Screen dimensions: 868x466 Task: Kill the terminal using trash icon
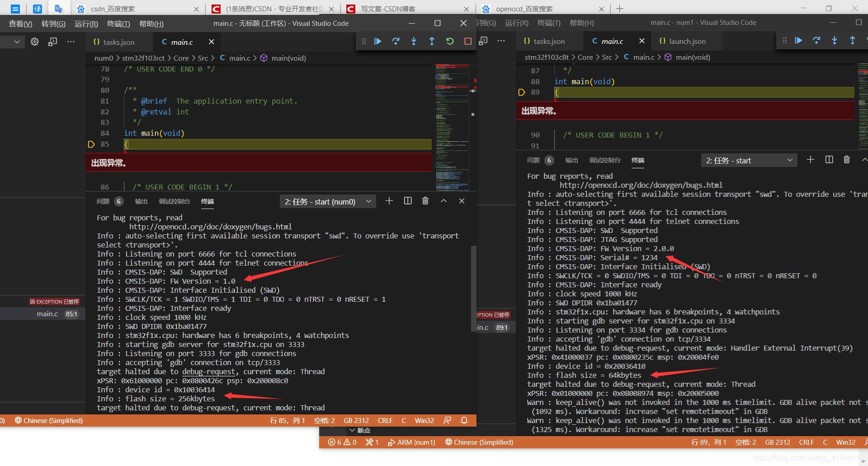[425, 201]
